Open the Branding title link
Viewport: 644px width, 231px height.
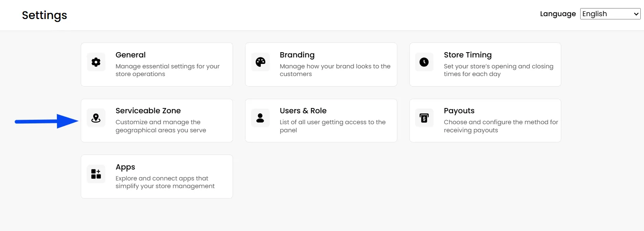(x=297, y=55)
